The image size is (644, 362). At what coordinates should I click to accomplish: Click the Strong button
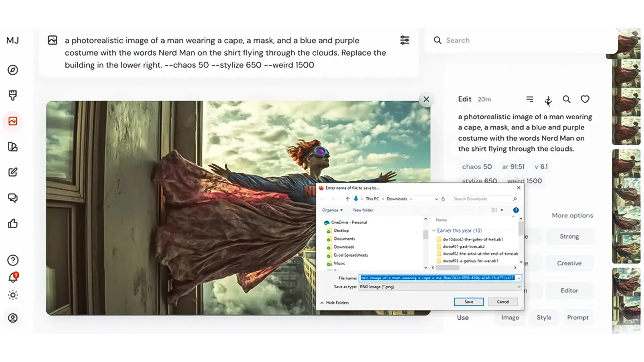pyautogui.click(x=569, y=237)
